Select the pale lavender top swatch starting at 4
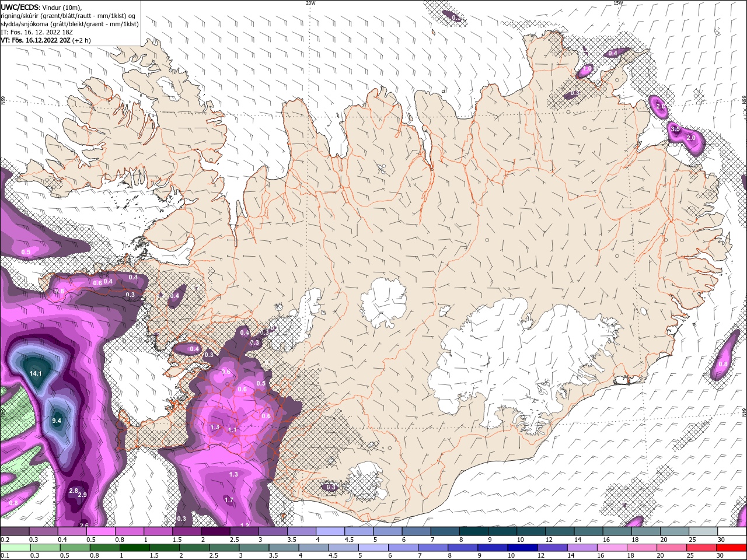The height and width of the screenshot is (560, 747). [330, 531]
